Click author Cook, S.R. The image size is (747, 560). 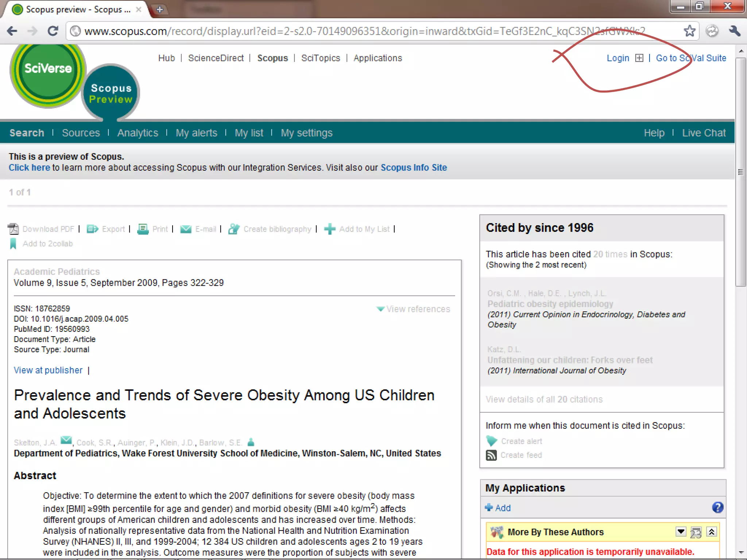[x=94, y=443]
